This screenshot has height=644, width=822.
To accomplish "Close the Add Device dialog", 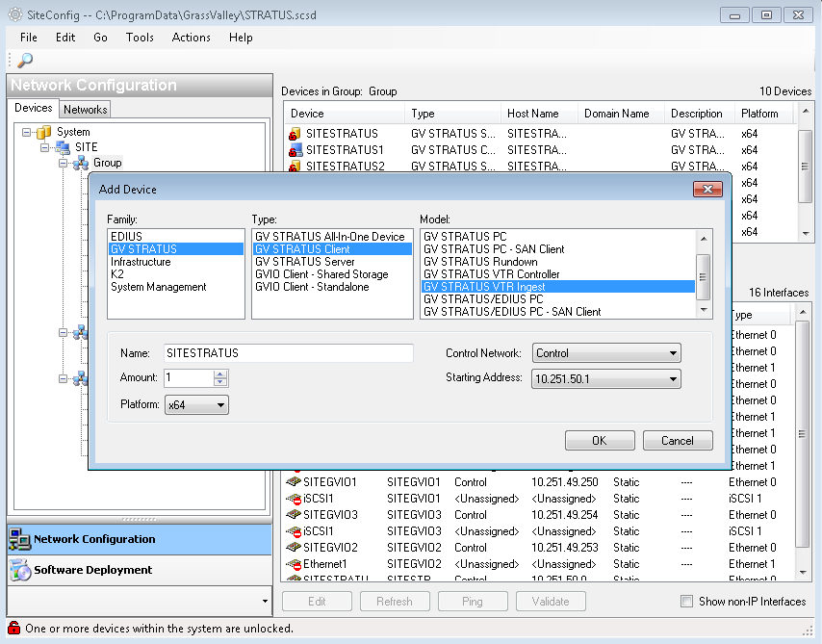I will tap(707, 190).
